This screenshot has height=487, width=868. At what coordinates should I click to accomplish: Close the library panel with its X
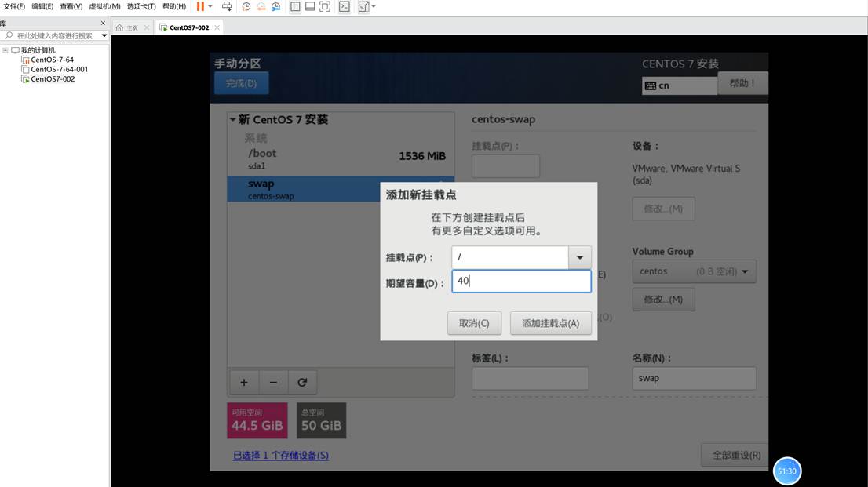coord(103,24)
